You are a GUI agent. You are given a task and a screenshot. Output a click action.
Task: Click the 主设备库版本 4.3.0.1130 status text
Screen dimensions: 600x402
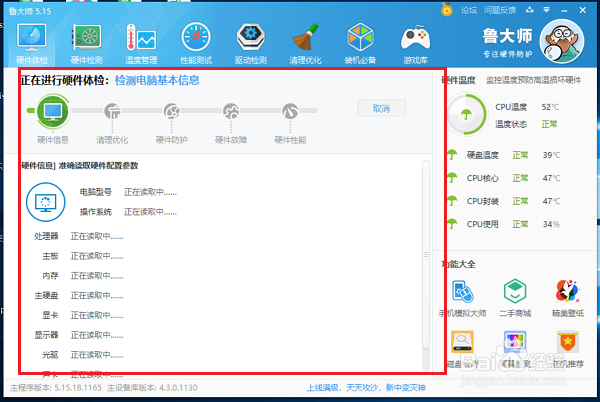pos(152,388)
